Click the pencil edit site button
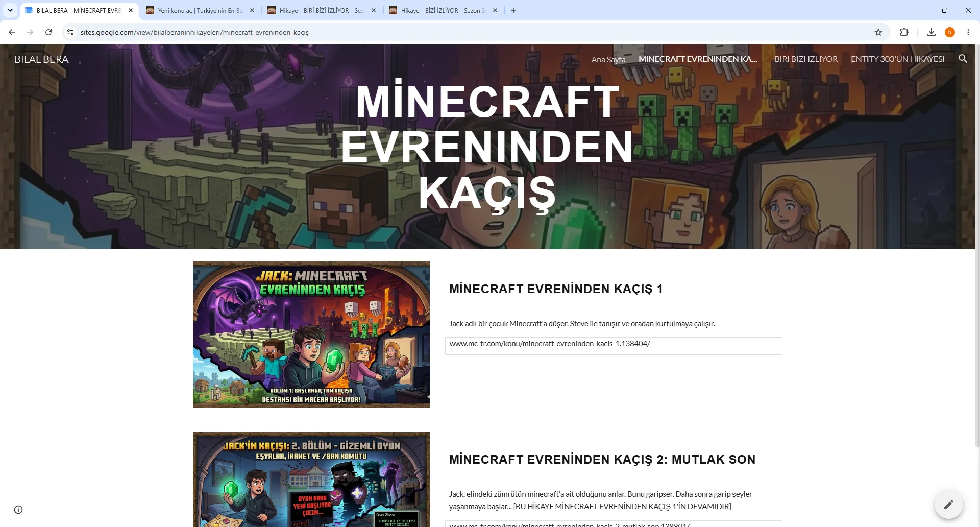This screenshot has height=527, width=980. click(x=949, y=505)
